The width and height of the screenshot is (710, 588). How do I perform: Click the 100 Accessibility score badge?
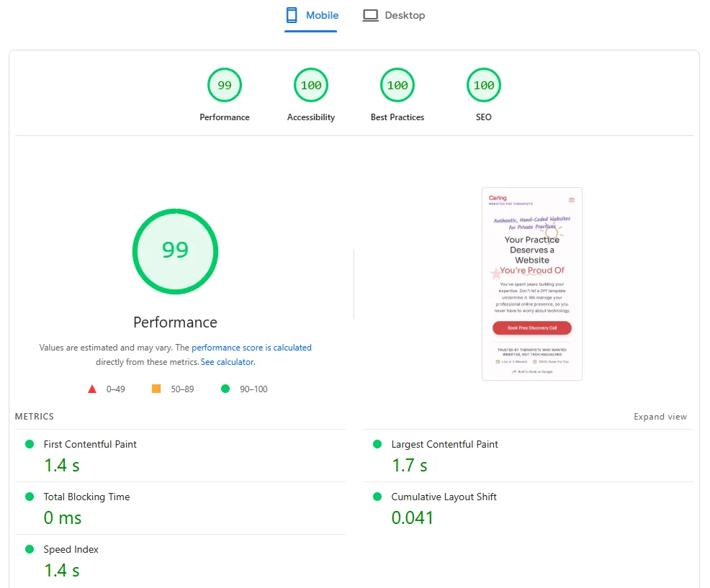310,84
